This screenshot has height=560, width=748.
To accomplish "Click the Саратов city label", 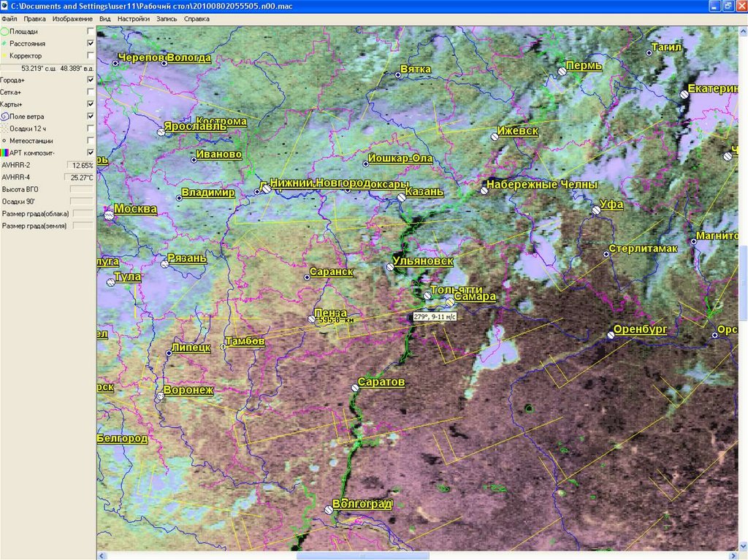I will click(381, 383).
